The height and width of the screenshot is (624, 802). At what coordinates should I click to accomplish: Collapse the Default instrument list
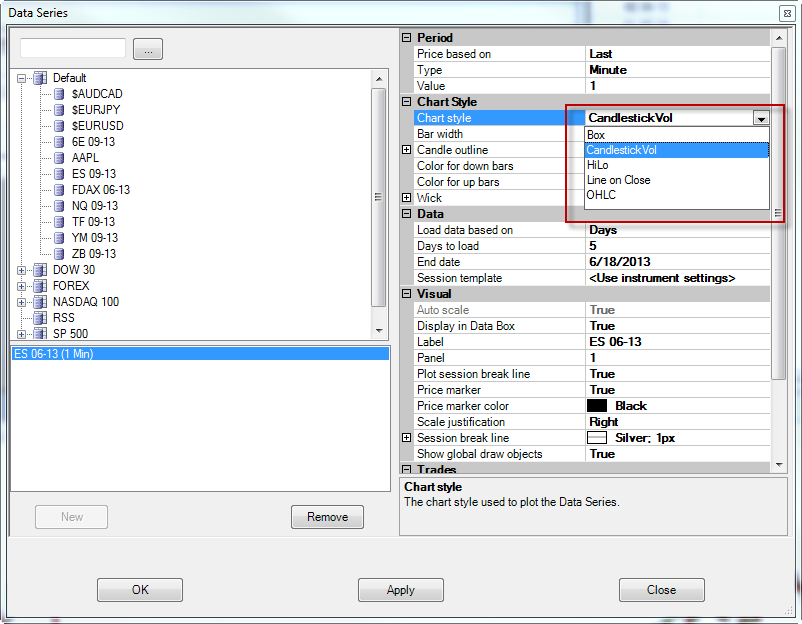pos(21,78)
